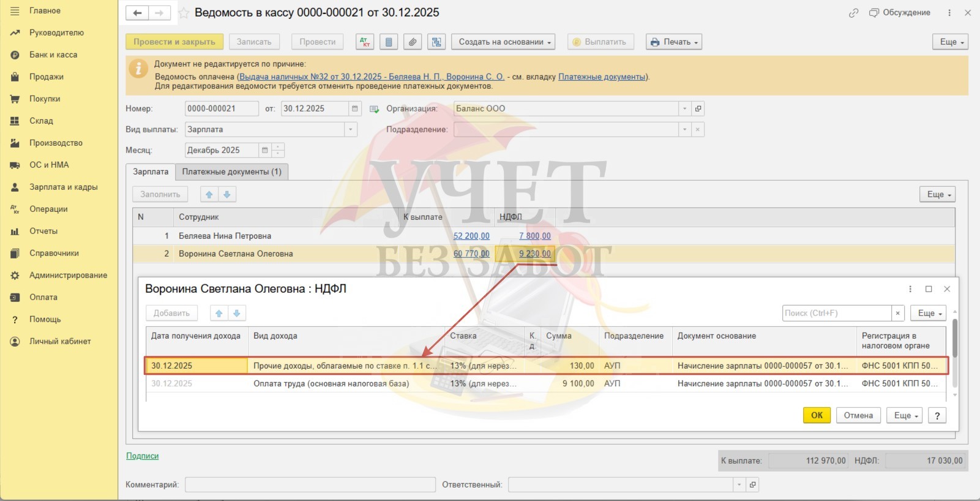Copy document link using chain icon
Screen dimensions: 980x501
853,13
